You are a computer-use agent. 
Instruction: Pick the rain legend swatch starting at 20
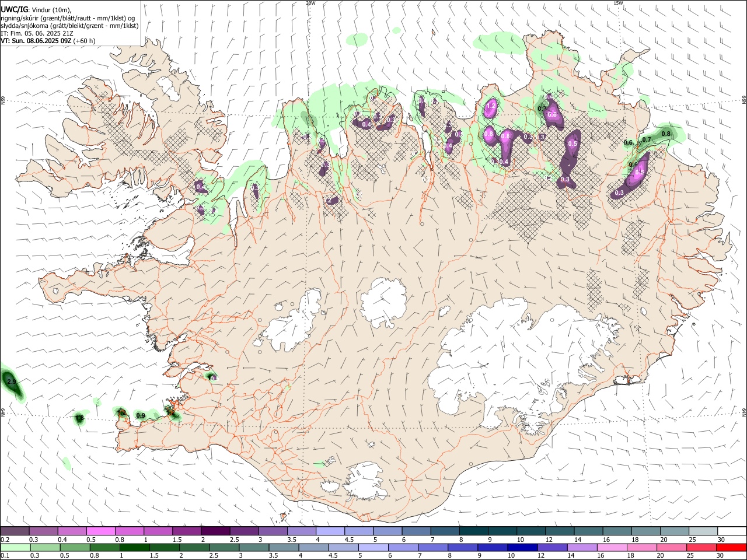pos(672,547)
